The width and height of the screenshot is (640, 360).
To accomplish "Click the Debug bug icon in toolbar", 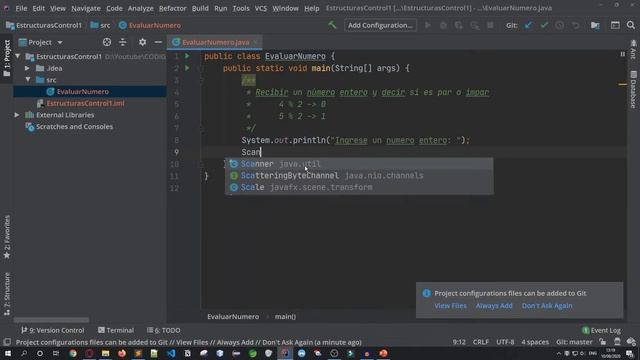I will pos(443,25).
